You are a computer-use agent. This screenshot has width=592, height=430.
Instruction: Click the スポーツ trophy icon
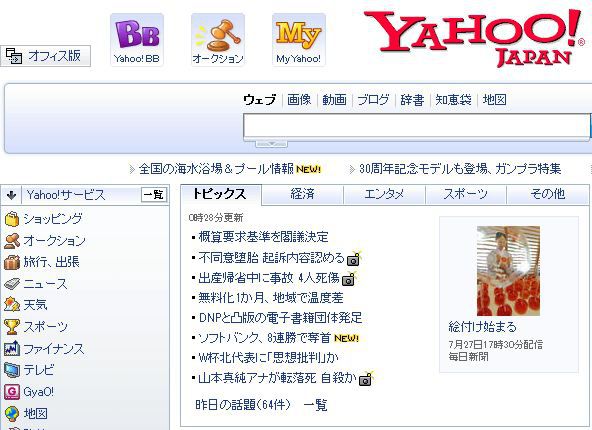pyautogui.click(x=12, y=327)
